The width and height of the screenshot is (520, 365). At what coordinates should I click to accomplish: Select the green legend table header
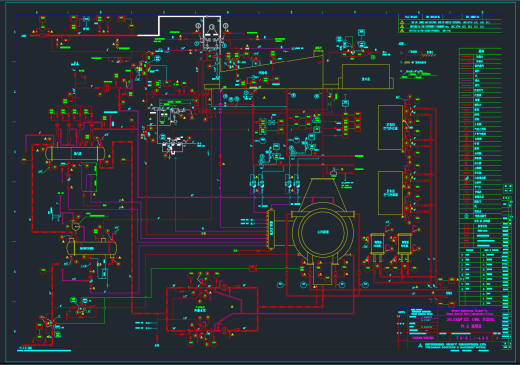click(481, 51)
